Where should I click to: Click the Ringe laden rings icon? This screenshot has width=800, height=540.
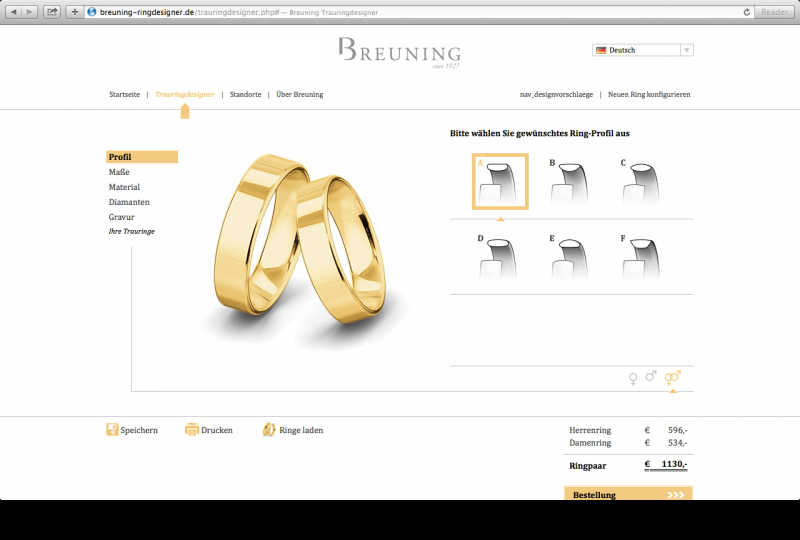coord(269,430)
